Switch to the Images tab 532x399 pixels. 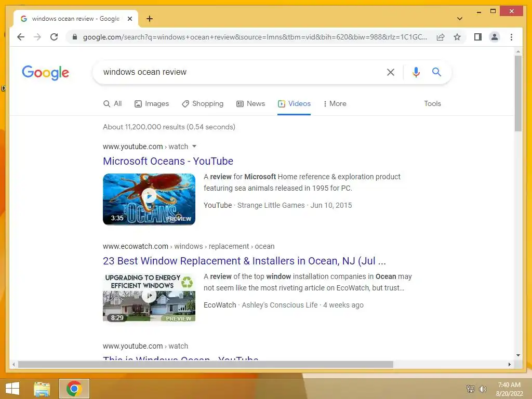coord(152,103)
